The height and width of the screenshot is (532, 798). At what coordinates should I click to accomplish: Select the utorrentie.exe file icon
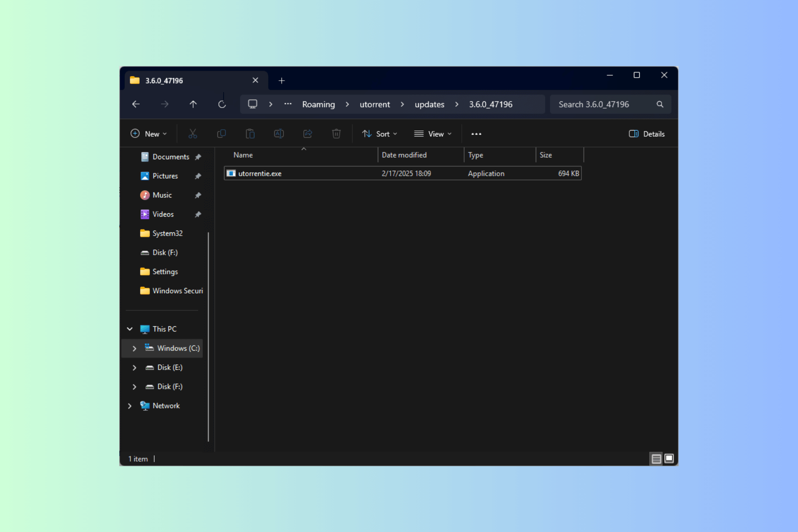click(231, 173)
